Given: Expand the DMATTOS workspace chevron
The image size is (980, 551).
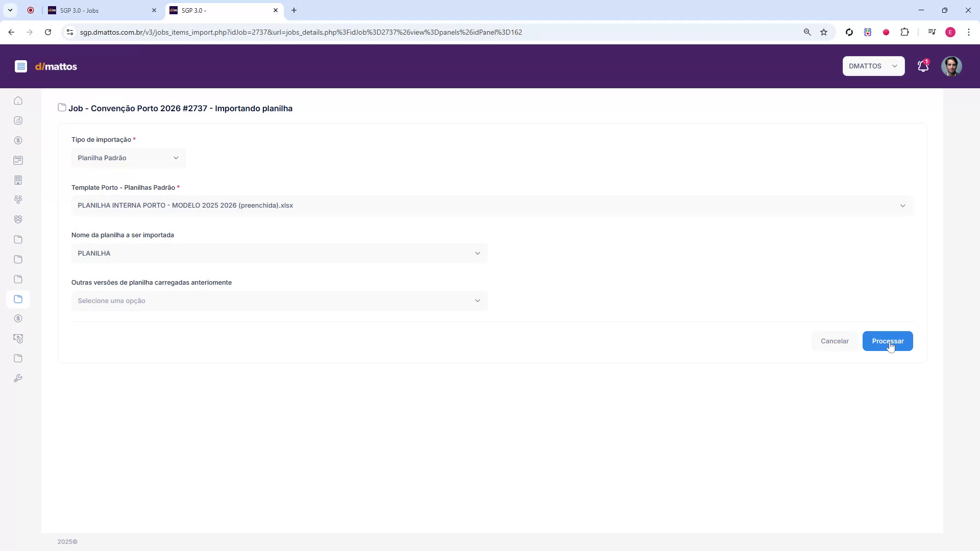Looking at the screenshot, I should pos(895,66).
